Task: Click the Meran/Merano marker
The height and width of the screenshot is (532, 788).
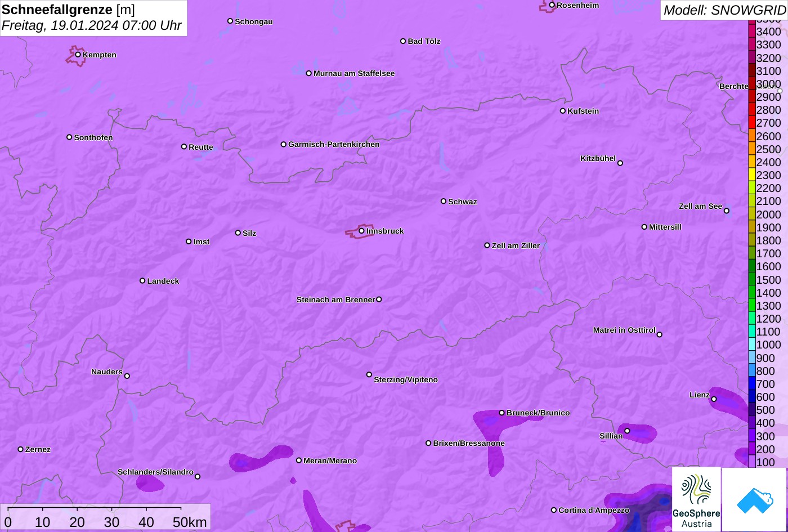Action: 299,461
